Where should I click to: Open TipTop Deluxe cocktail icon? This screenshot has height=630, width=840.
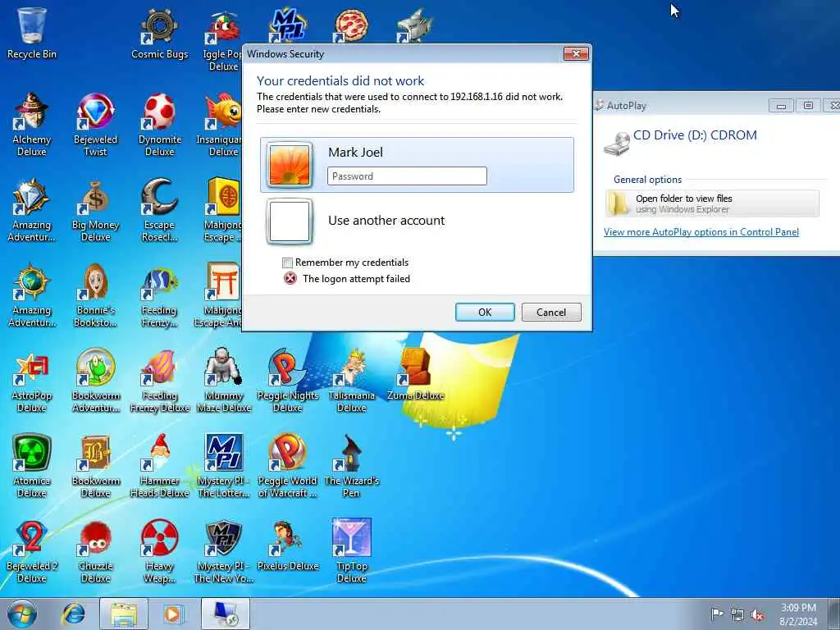click(x=351, y=550)
